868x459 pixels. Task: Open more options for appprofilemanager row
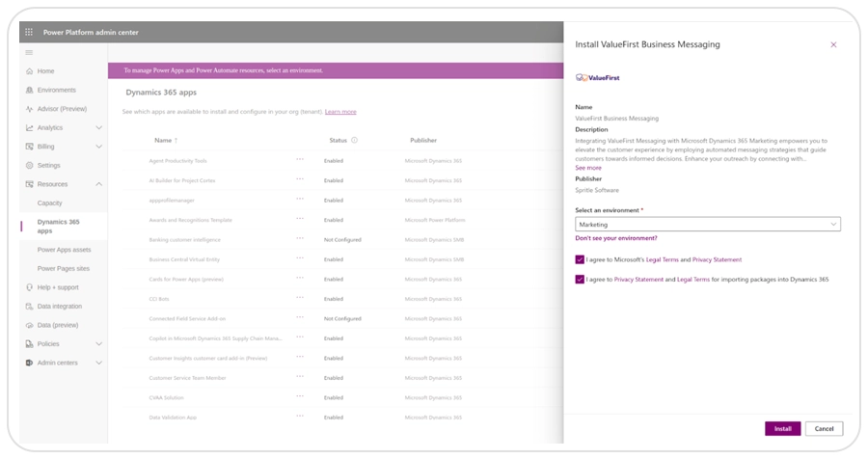(x=300, y=199)
